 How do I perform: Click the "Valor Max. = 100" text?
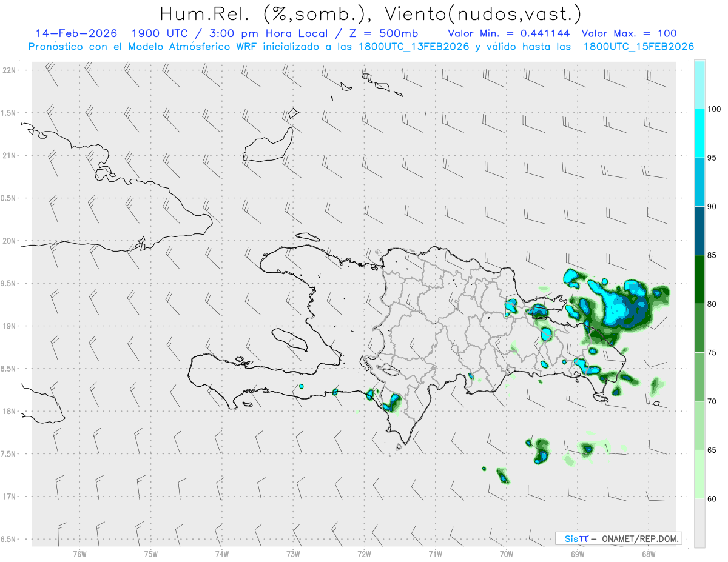629,33
